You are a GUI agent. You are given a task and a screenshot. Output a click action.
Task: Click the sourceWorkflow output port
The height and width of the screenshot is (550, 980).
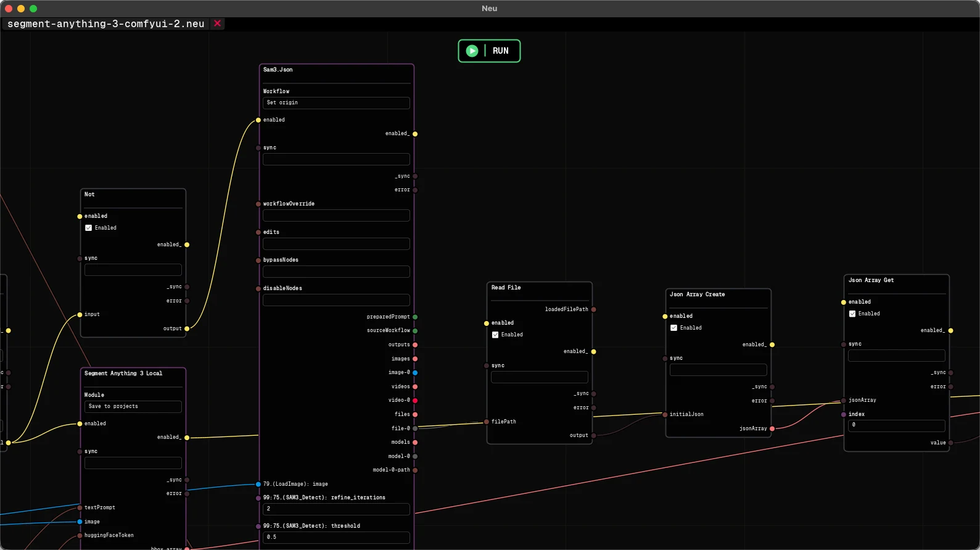coord(415,331)
